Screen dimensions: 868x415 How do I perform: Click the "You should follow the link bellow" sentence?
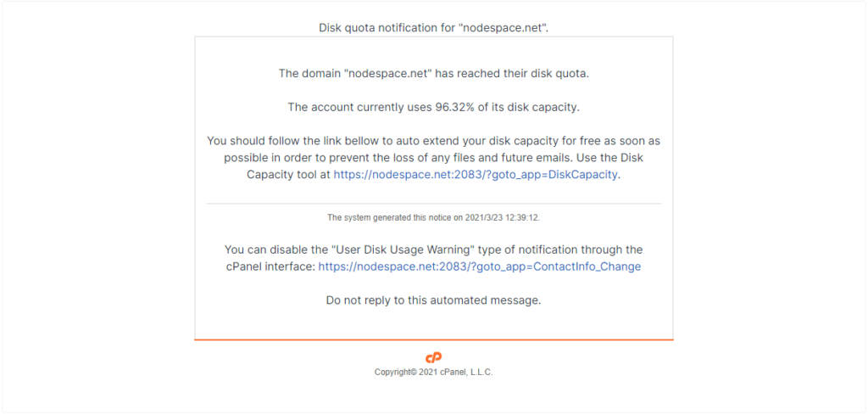pyautogui.click(x=433, y=158)
